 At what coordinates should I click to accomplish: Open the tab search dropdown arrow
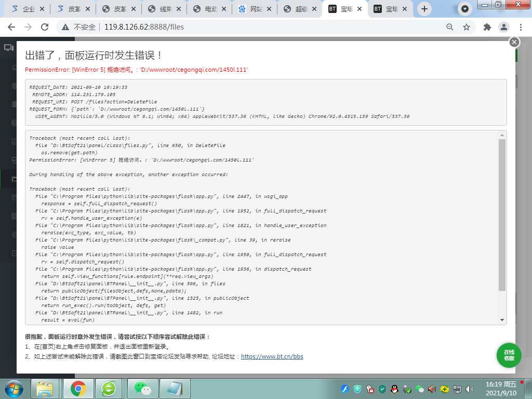tap(465, 9)
